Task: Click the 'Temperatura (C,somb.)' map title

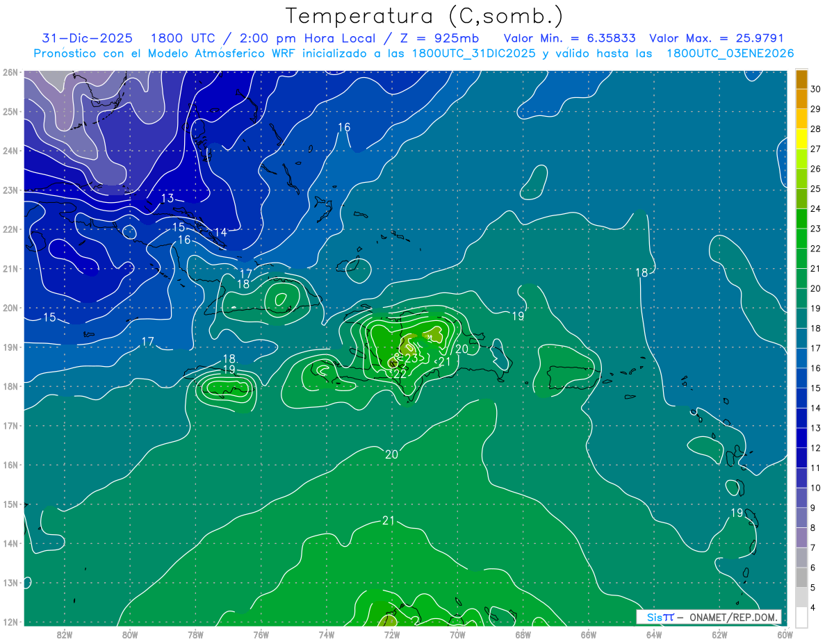Action: click(424, 16)
